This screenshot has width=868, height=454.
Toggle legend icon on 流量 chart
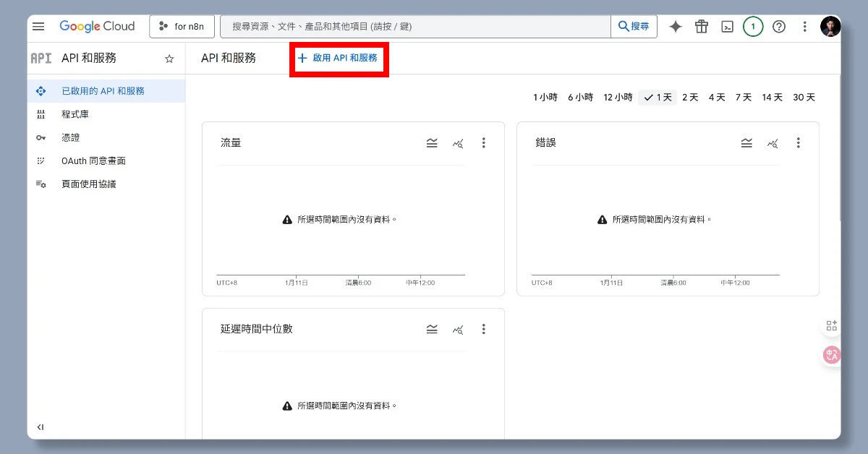[432, 143]
